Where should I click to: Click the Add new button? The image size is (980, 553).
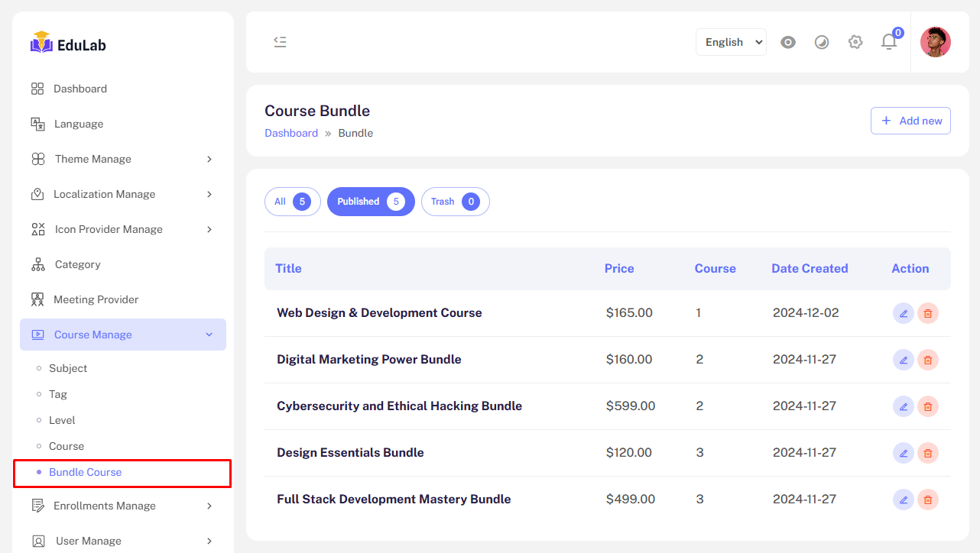tap(910, 121)
